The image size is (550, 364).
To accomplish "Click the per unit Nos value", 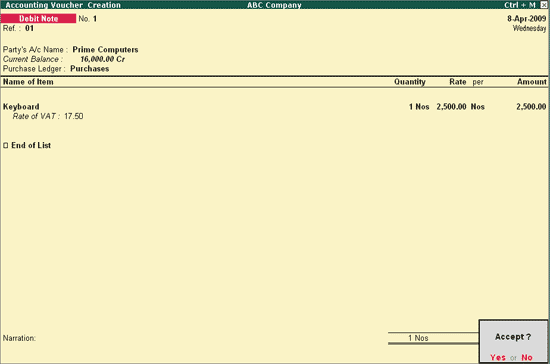I will pyautogui.click(x=478, y=107).
